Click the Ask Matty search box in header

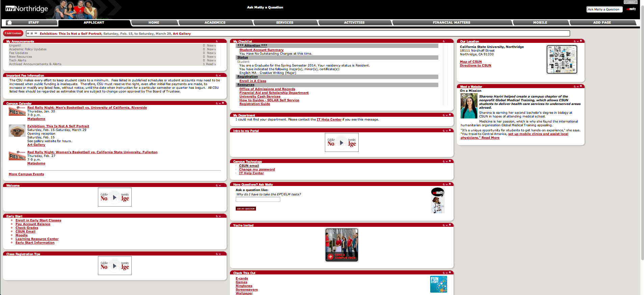[x=604, y=9]
